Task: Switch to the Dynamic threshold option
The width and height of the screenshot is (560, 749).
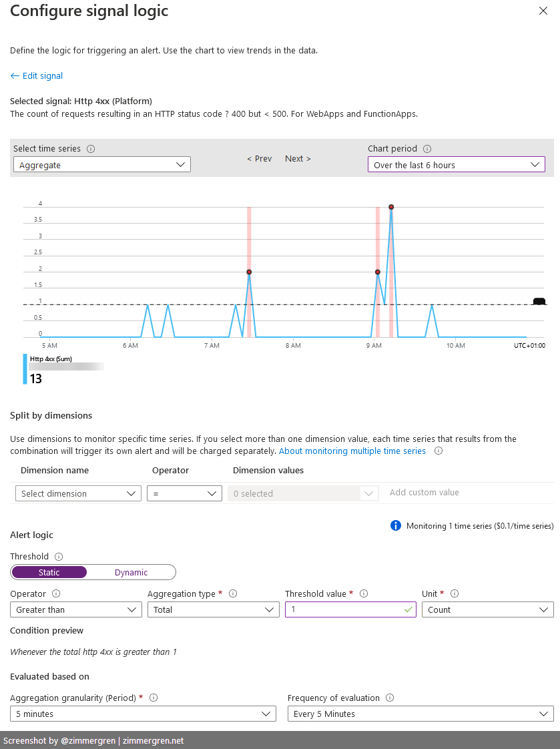Action: 131,572
